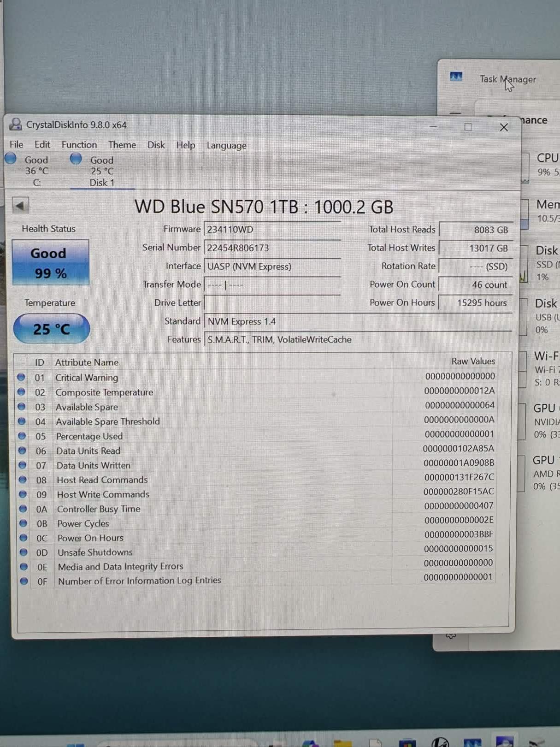Click the empty Drive Letter field
Viewport: 560px width, 747px height.
pos(272,303)
